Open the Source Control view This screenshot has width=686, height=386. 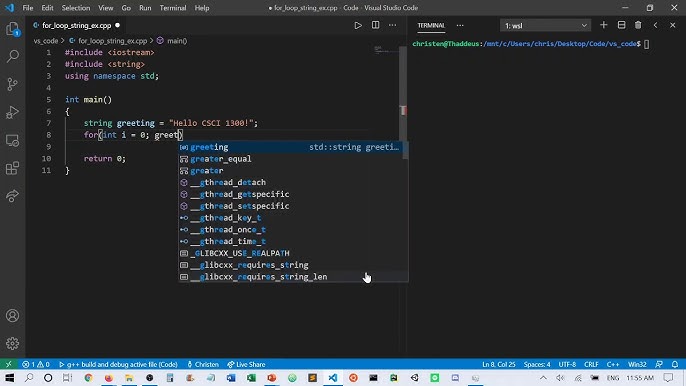click(13, 84)
